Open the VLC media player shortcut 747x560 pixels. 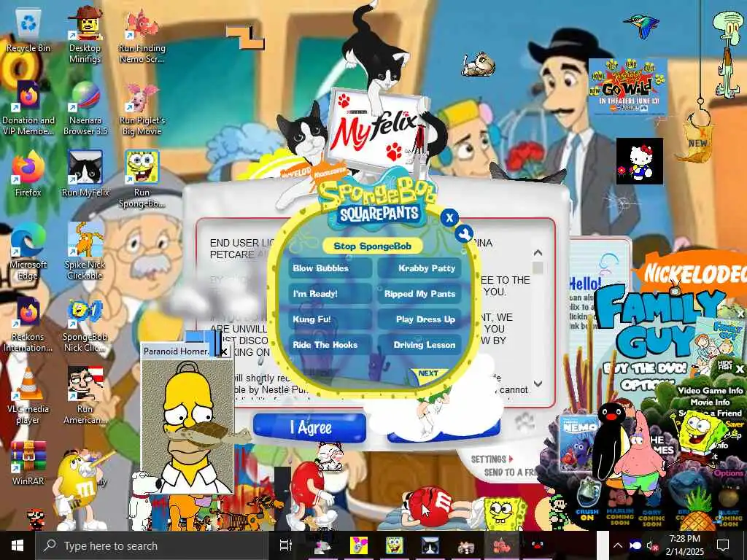point(28,396)
